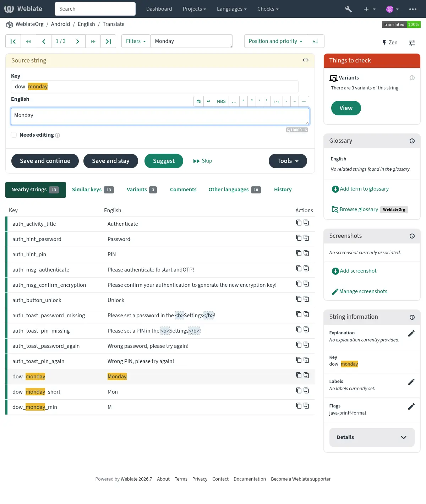Skip this string
Viewport: 426px width, 504px height.
[203, 161]
